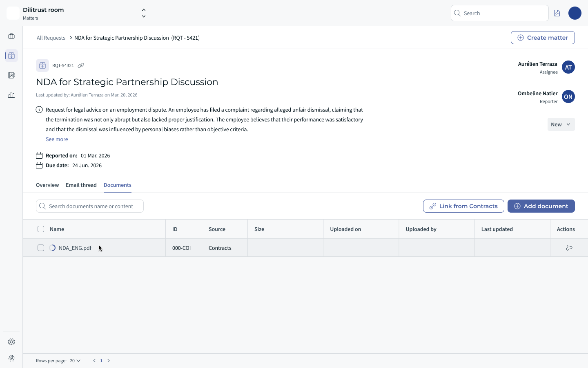This screenshot has width=588, height=368.
Task: Open the NDA_ENG.pdf file name
Action: pyautogui.click(x=75, y=248)
